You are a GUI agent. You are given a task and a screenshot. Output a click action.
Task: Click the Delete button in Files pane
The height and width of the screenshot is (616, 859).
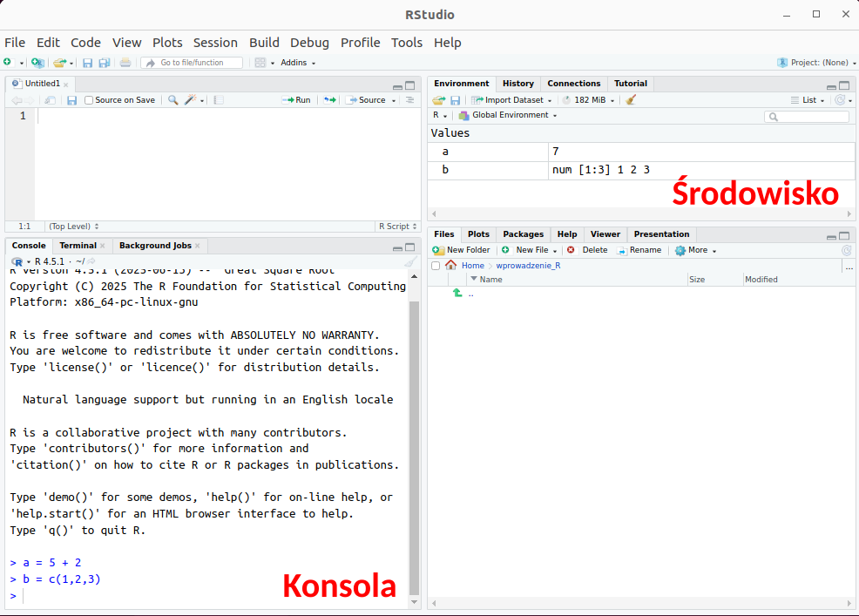click(x=587, y=250)
